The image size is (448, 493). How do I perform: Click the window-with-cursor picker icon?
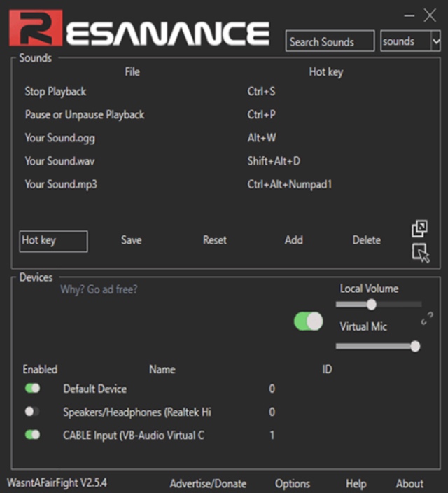pyautogui.click(x=421, y=254)
